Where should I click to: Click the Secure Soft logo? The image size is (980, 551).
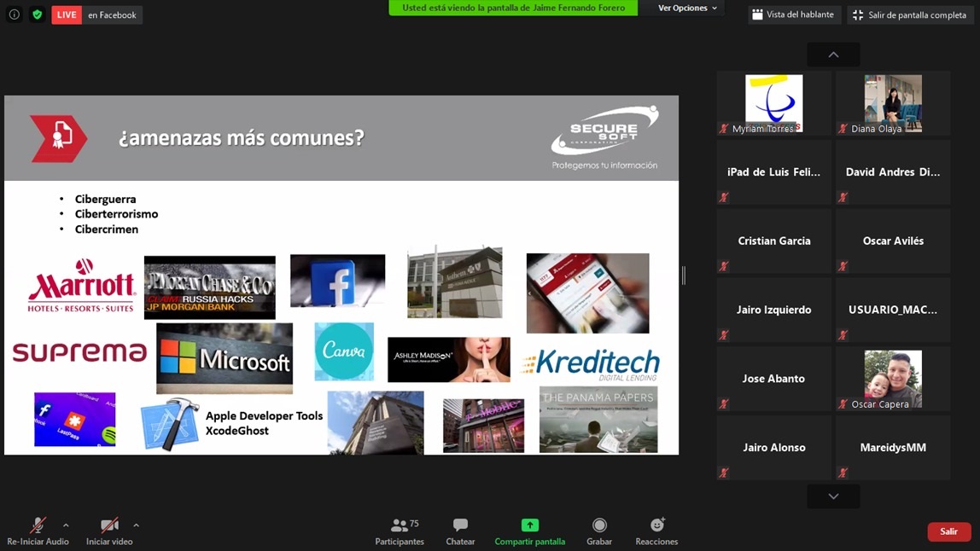coord(604,137)
